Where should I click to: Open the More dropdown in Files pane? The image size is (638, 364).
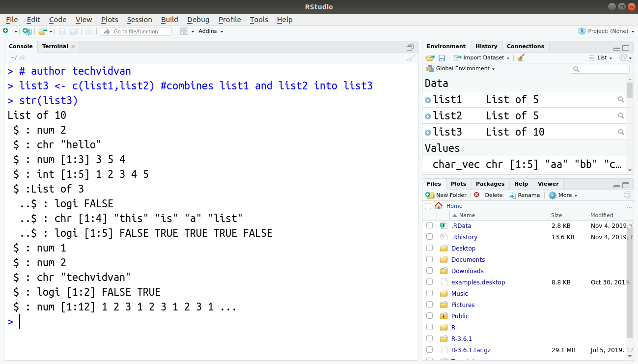tap(563, 195)
